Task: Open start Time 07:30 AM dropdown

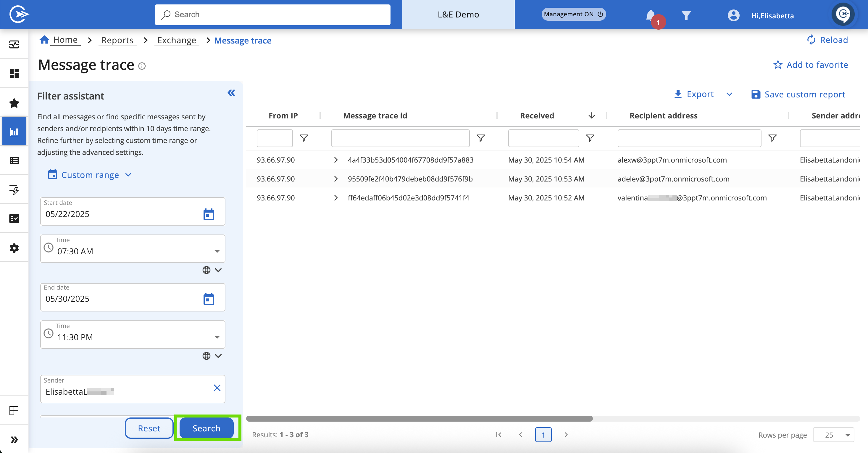Action: coord(133,249)
